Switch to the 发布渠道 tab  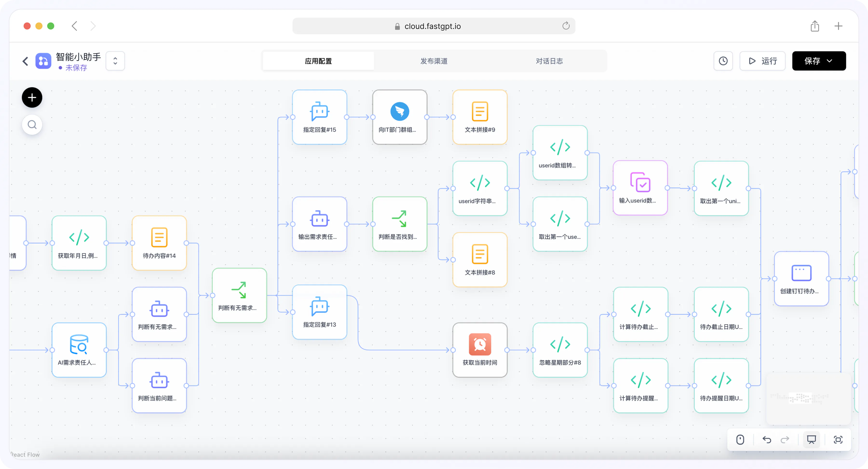pos(434,61)
